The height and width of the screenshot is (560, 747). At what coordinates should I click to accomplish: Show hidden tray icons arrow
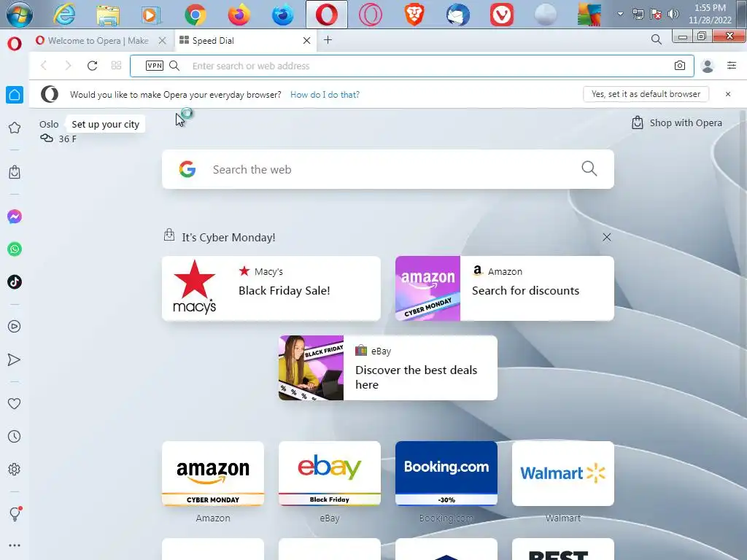(x=620, y=14)
